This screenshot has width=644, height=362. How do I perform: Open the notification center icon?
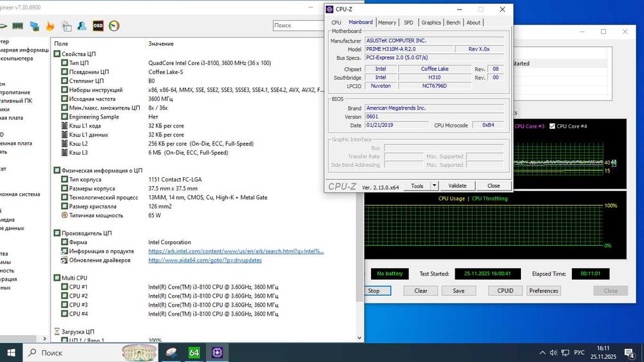629,352
